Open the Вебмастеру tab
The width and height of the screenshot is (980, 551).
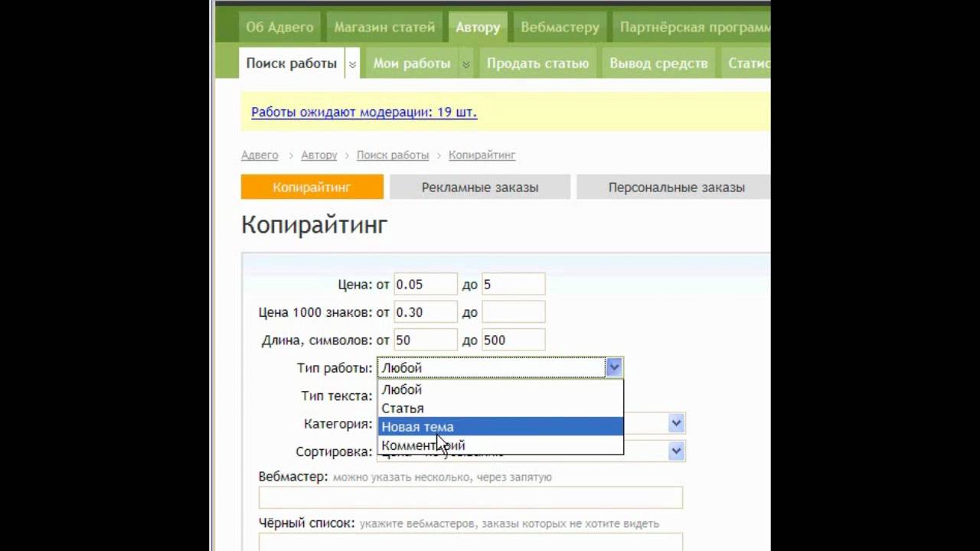560,27
